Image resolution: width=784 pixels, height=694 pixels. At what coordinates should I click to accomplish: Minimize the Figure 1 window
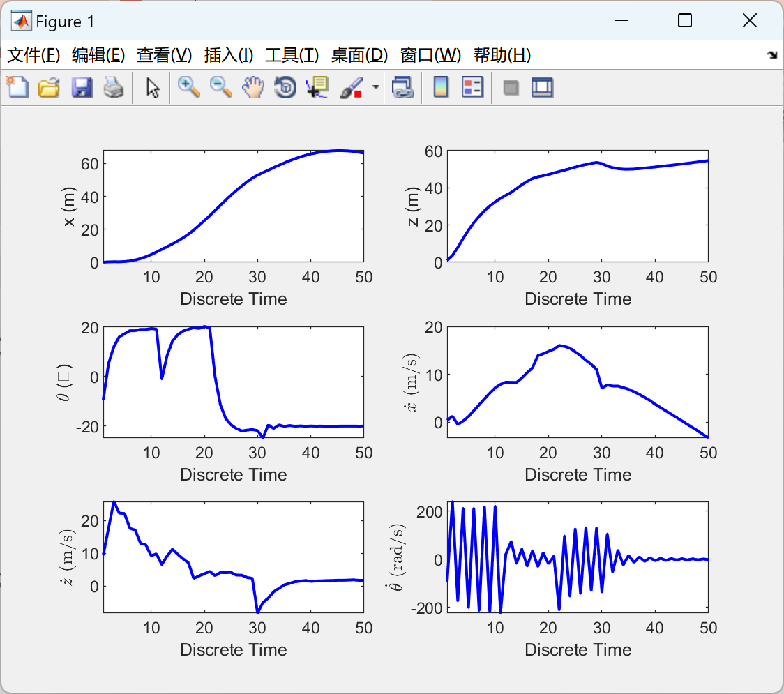pos(621,20)
